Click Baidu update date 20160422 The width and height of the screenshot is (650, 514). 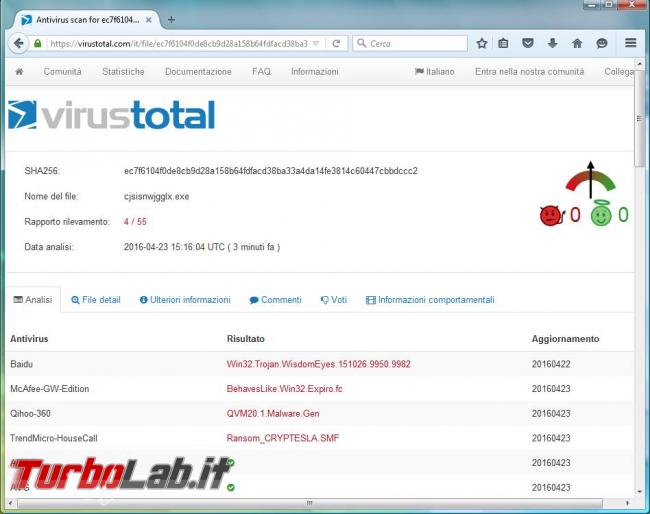click(x=551, y=364)
